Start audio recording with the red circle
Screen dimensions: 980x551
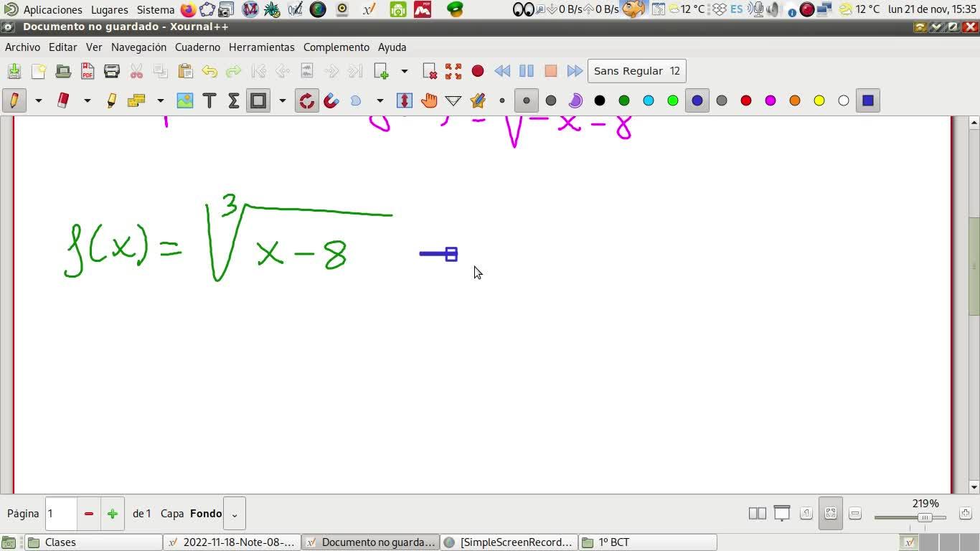[478, 71]
